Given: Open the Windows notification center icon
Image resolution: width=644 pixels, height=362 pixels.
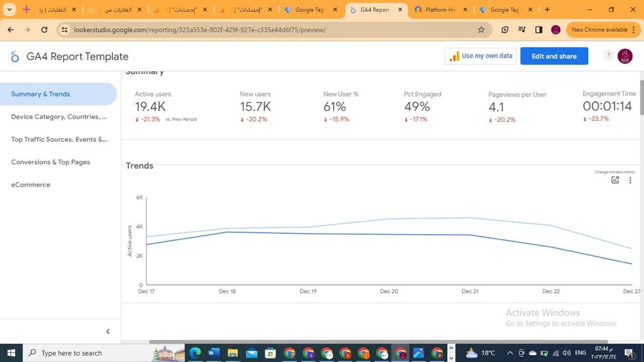Looking at the screenshot, I should (x=630, y=353).
